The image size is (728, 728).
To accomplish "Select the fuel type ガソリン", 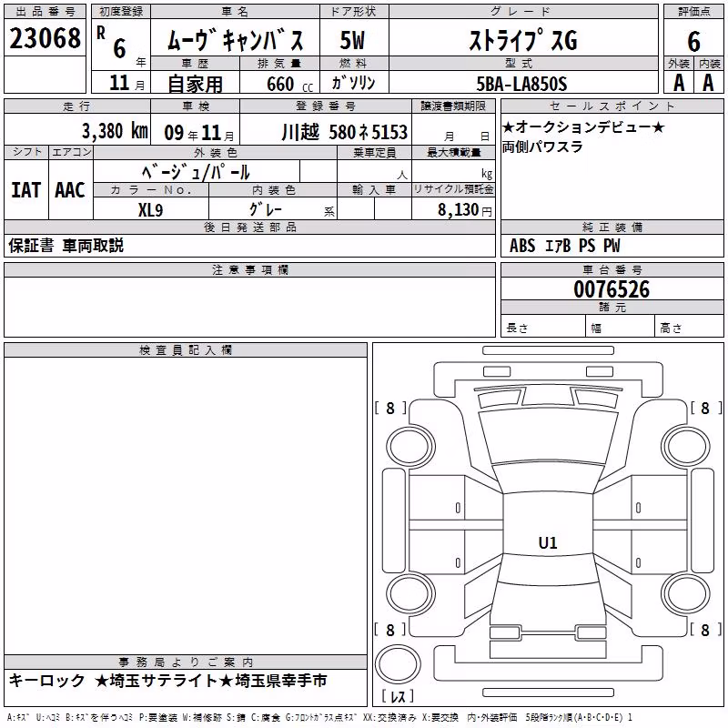I will 353,83.
